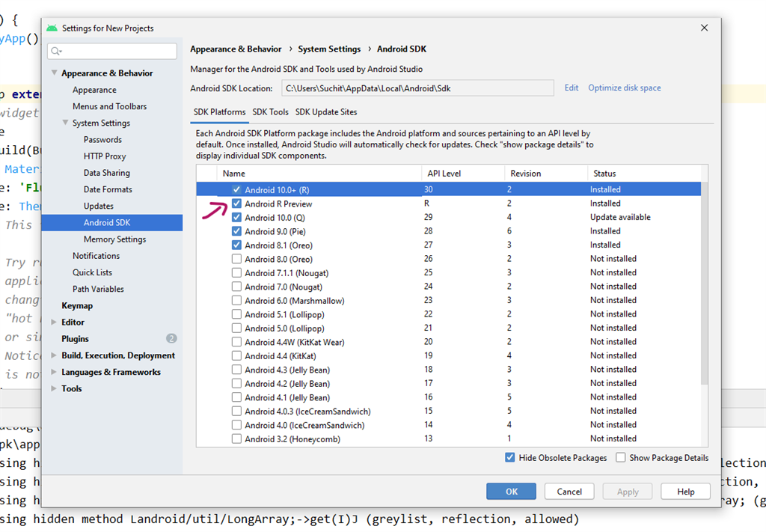The width and height of the screenshot is (766, 532).
Task: Select Android SDK in the settings tree
Action: pos(112,223)
